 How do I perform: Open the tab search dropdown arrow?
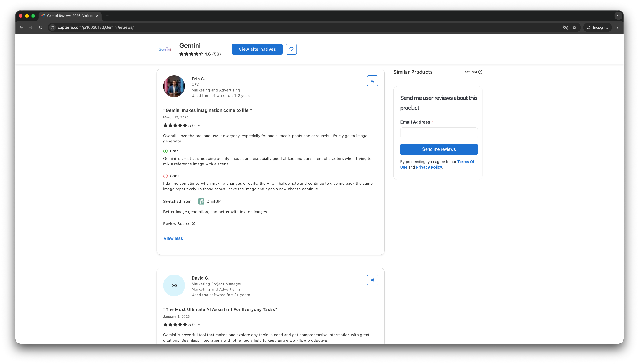(618, 16)
